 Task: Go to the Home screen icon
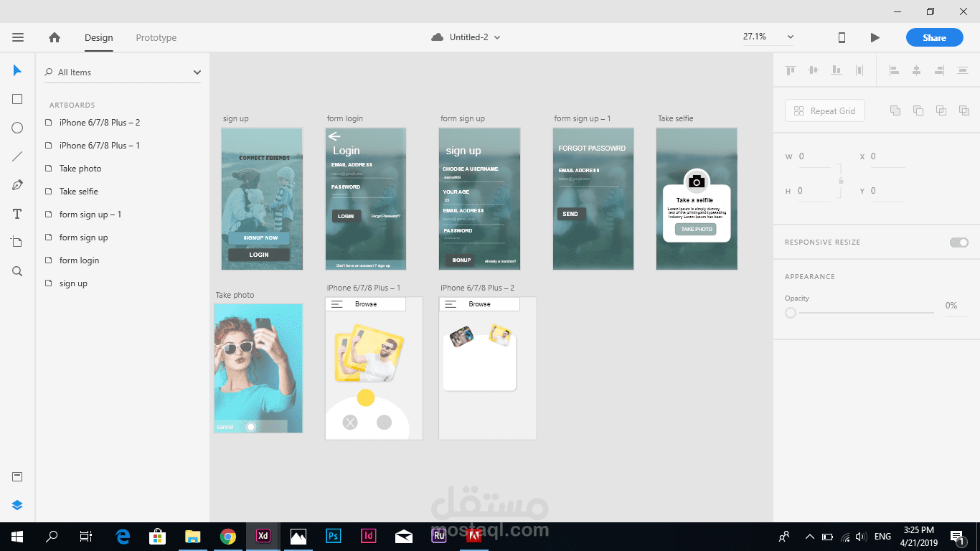click(x=55, y=37)
